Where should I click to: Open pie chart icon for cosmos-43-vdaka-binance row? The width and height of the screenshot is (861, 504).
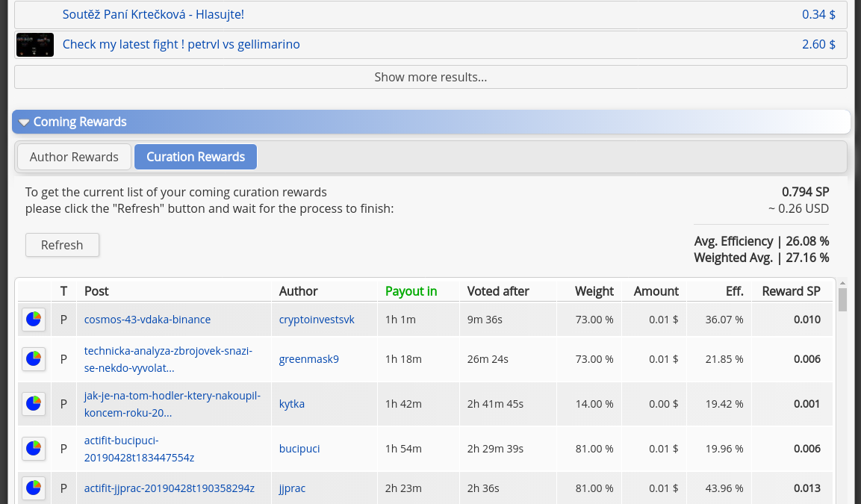[x=34, y=319]
